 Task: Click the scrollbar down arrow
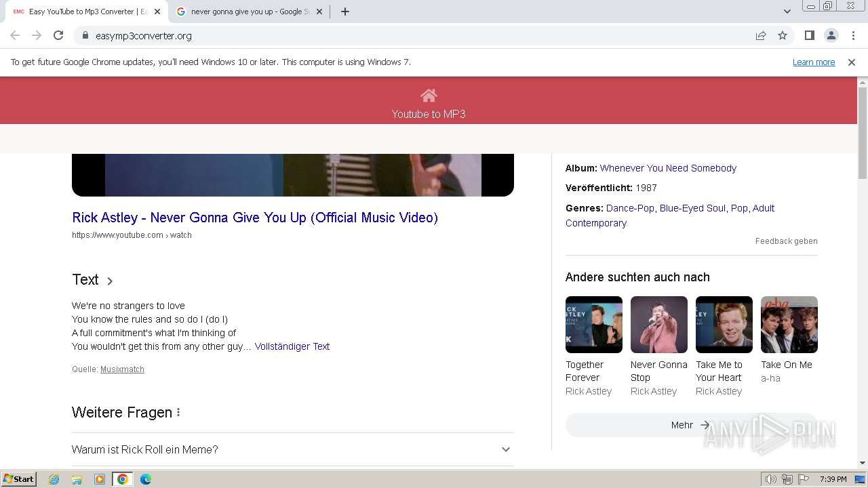click(x=863, y=462)
